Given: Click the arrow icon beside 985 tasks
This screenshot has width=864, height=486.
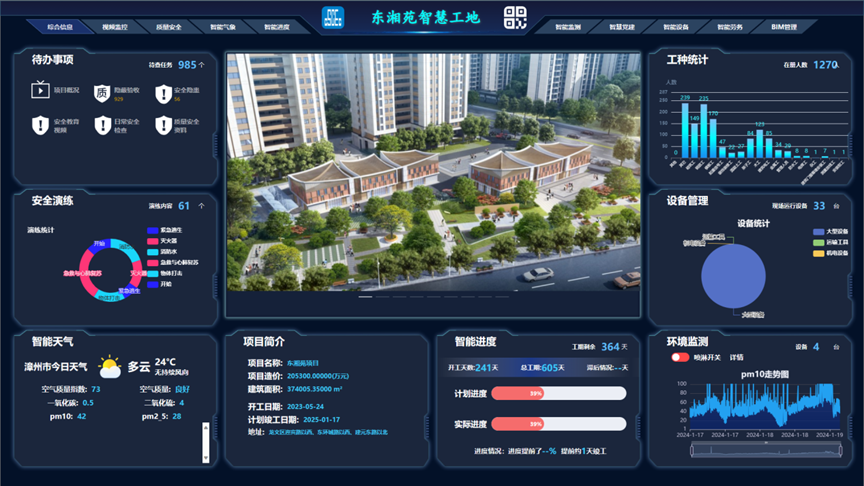Looking at the screenshot, I should 202,65.
